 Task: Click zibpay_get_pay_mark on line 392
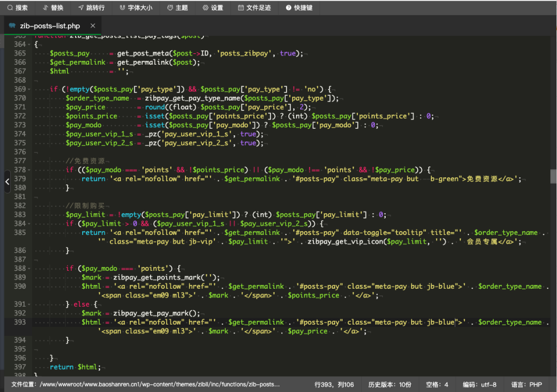[x=151, y=313]
